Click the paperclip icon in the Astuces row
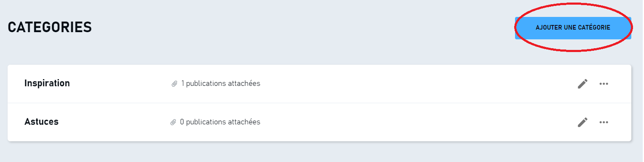Image resolution: width=644 pixels, height=162 pixels. (x=173, y=122)
